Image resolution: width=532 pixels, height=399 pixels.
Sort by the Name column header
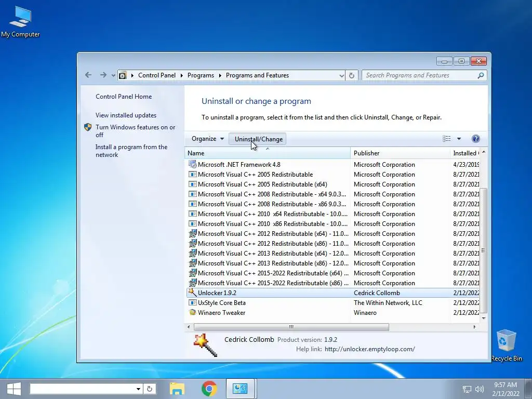(x=268, y=153)
